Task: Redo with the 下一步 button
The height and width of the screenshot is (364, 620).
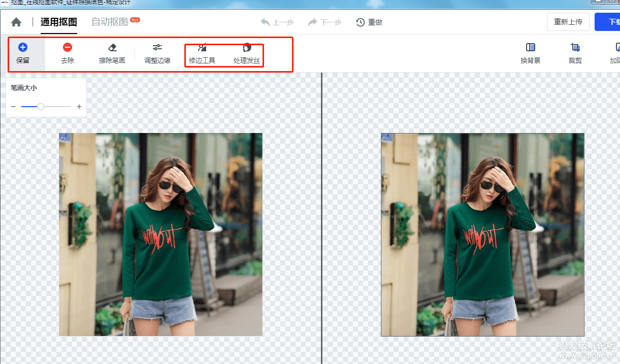Action: click(x=324, y=22)
